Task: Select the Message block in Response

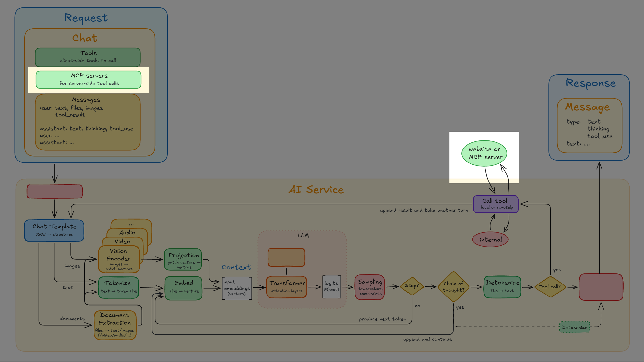Action: (x=589, y=126)
